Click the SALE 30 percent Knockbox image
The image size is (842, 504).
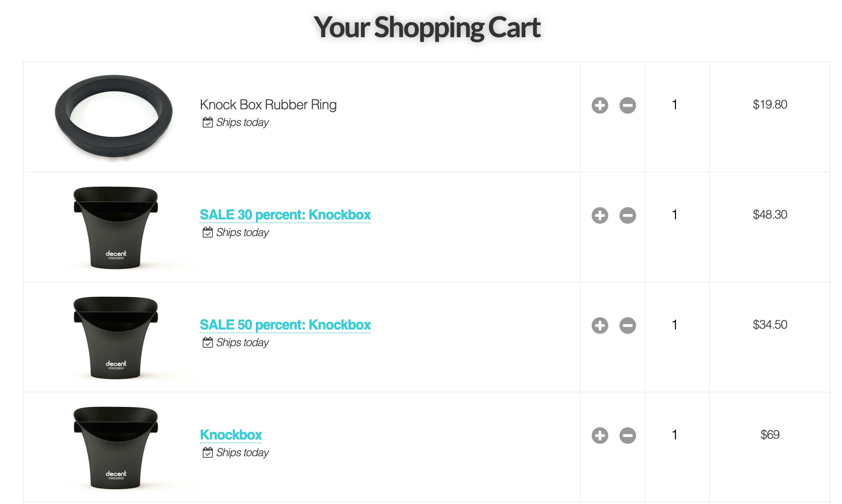click(115, 228)
